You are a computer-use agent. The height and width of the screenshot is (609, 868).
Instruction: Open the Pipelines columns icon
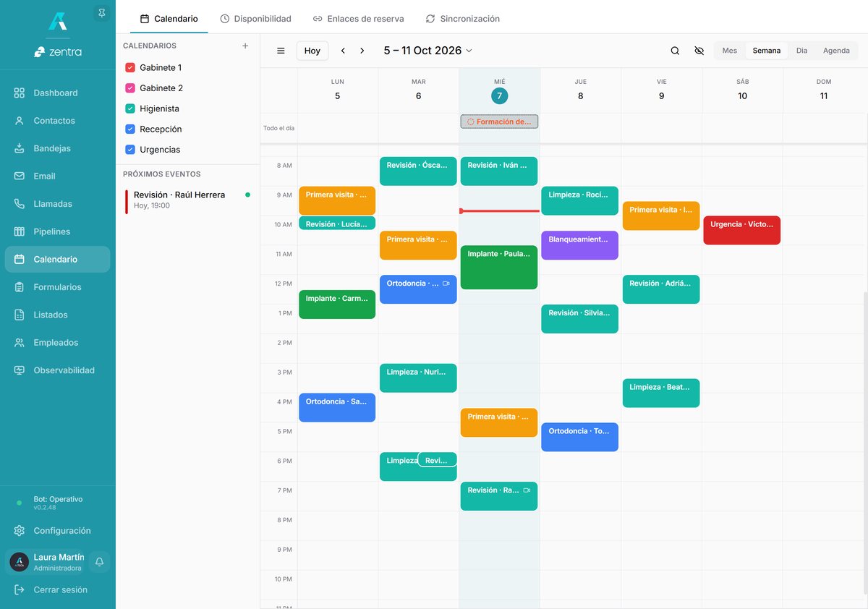point(20,231)
